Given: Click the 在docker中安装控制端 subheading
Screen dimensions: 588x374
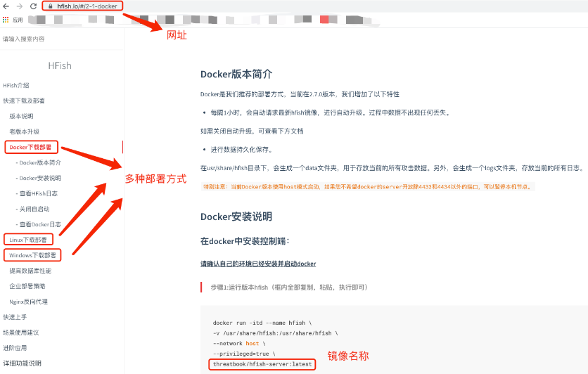Looking at the screenshot, I should click(245, 241).
